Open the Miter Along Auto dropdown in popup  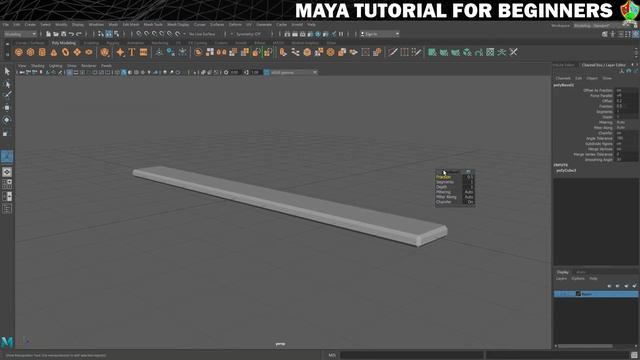pos(469,197)
